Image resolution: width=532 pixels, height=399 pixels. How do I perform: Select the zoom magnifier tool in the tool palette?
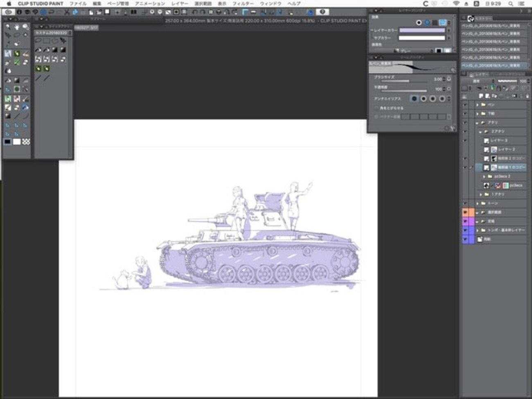pyautogui.click(x=26, y=27)
